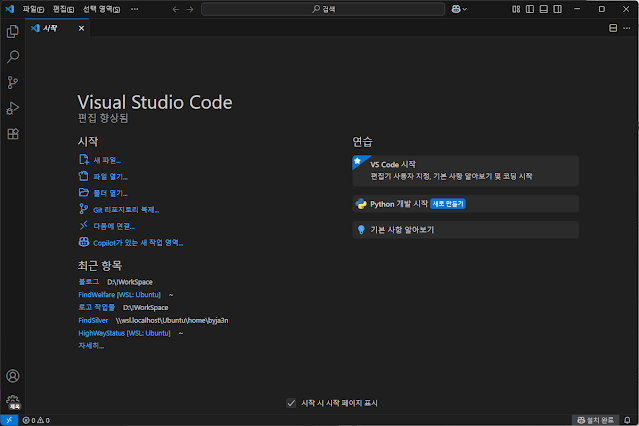This screenshot has height=426, width=639.
Task: Open the Explorer view in activity bar
Action: tap(13, 31)
